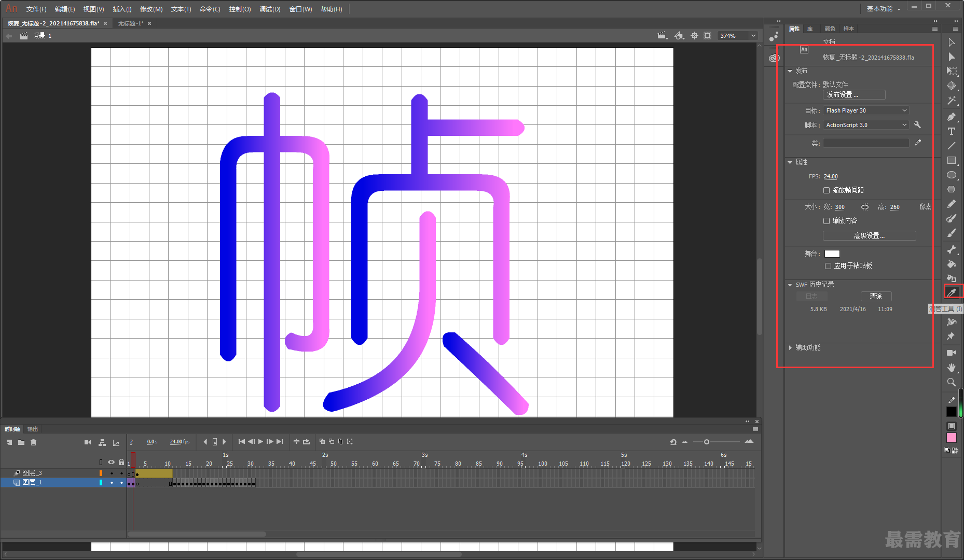964x560 pixels.
Task: Delete the selected layer with trash icon
Action: [34, 442]
